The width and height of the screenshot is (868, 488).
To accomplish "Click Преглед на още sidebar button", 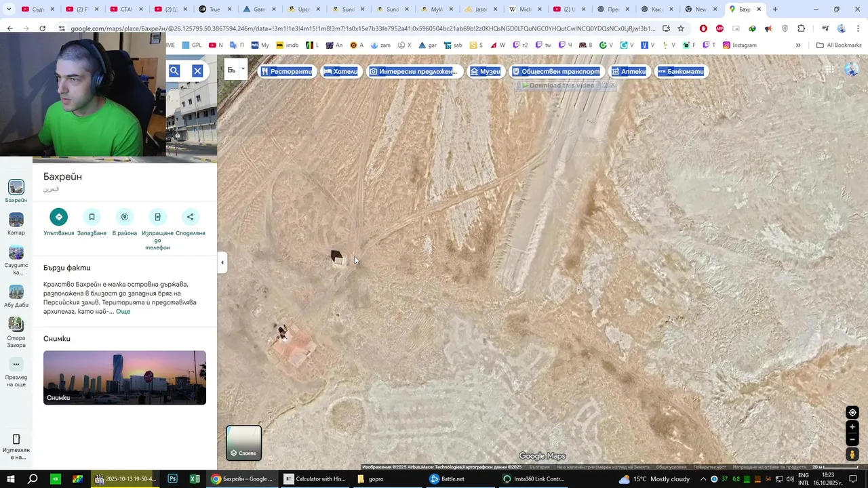I will (x=16, y=372).
